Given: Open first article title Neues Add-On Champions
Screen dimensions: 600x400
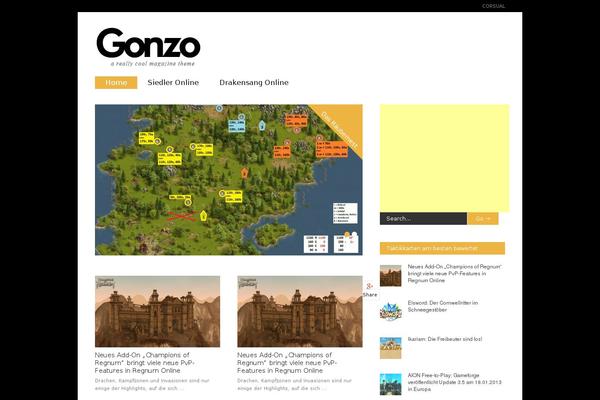Looking at the screenshot, I should (145, 363).
